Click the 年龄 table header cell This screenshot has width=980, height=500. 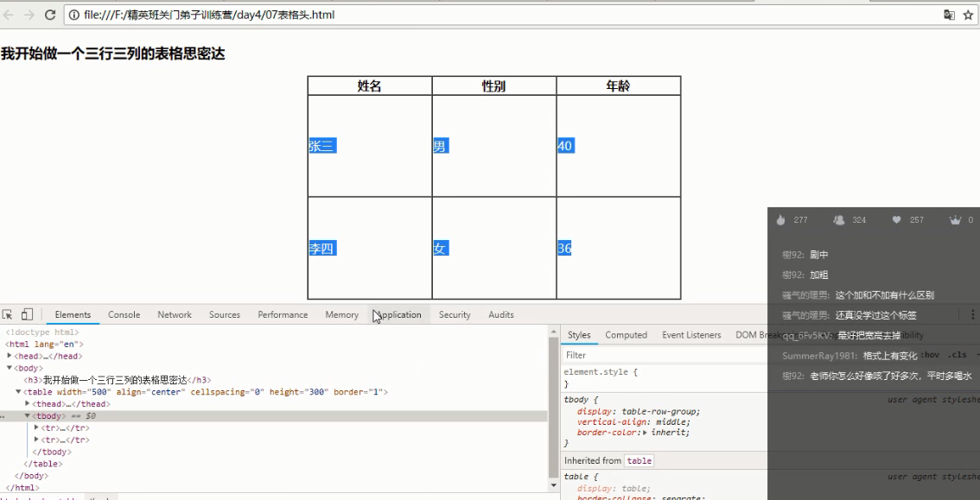(618, 86)
